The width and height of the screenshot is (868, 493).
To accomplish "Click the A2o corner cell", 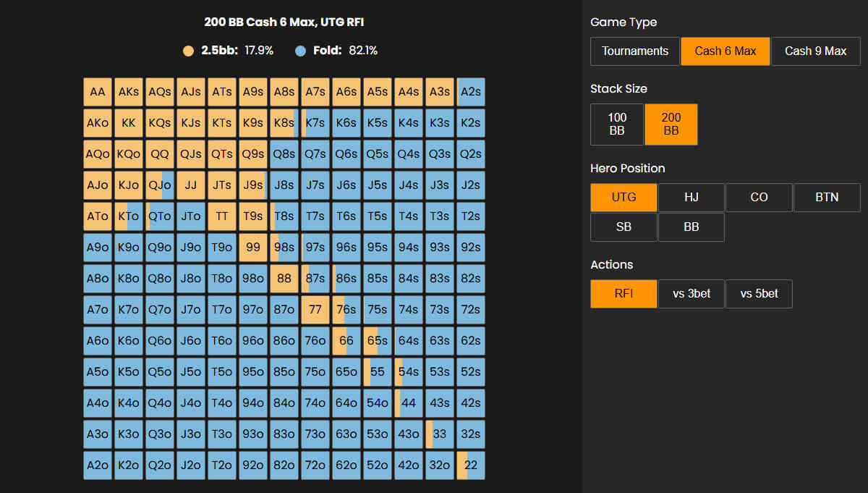I will tap(98, 465).
